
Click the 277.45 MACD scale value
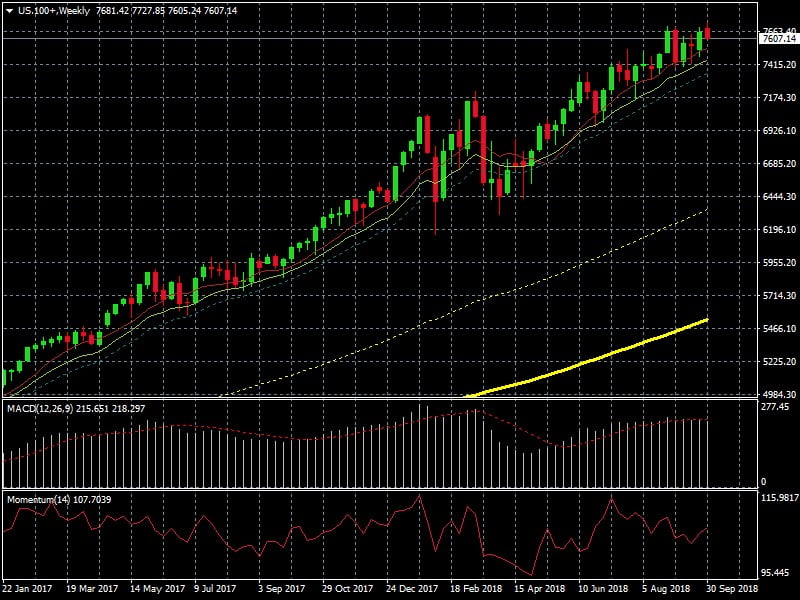click(x=776, y=408)
